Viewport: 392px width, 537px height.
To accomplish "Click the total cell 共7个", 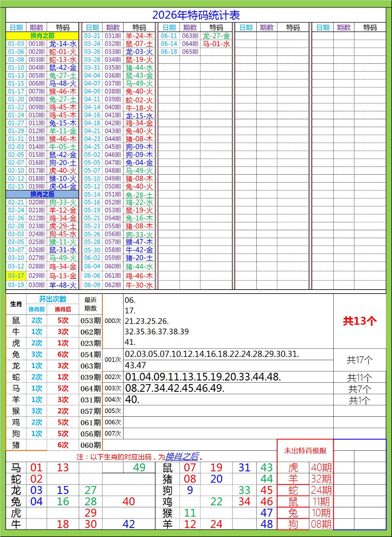I will tap(360, 389).
